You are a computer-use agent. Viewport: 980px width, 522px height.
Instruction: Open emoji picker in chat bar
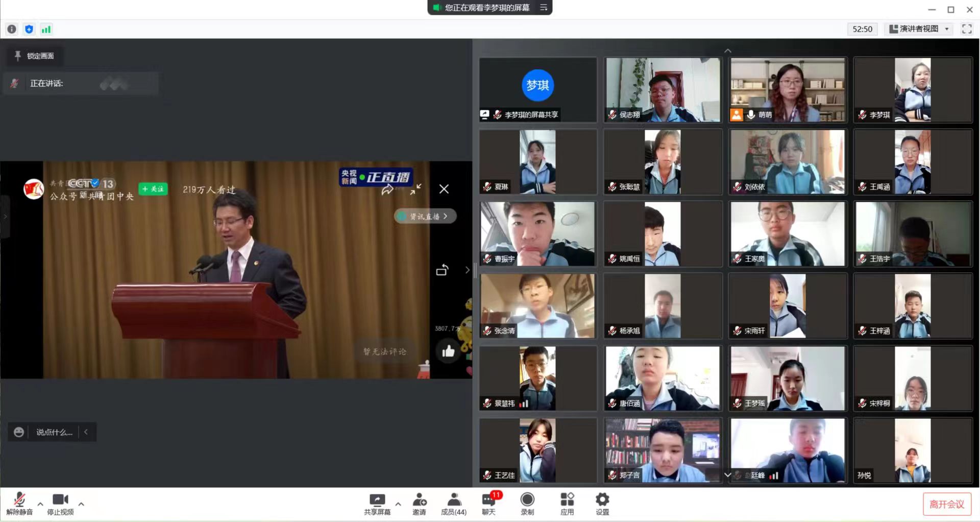[19, 432]
